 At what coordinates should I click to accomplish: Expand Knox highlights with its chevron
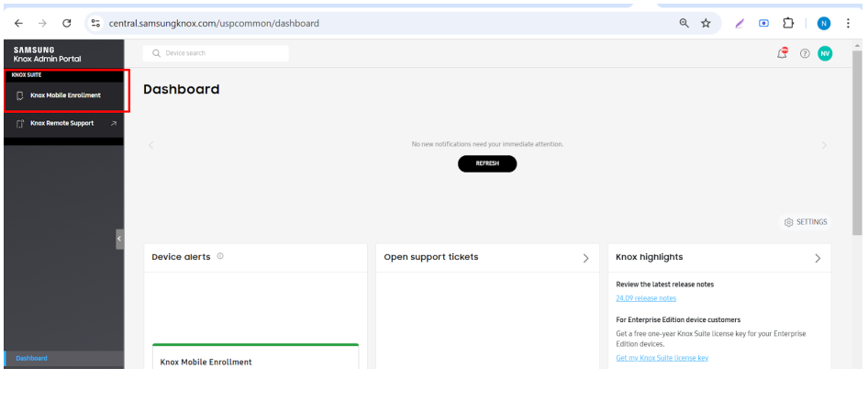818,258
